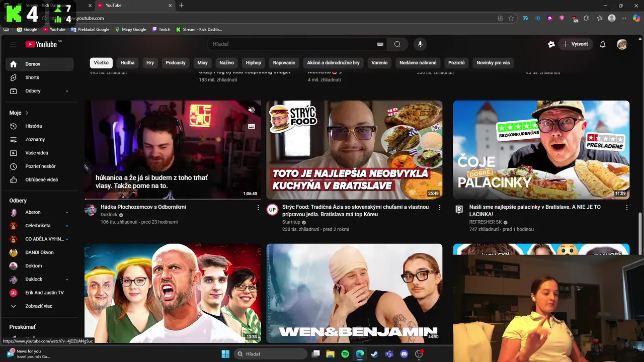
Task: Select the Mixy filter chip
Action: tap(202, 63)
